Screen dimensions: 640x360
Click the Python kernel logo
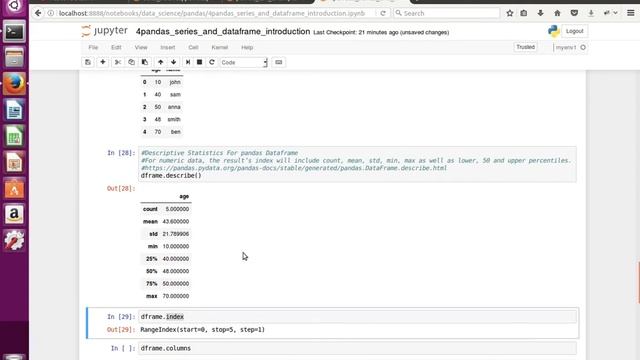553,31
